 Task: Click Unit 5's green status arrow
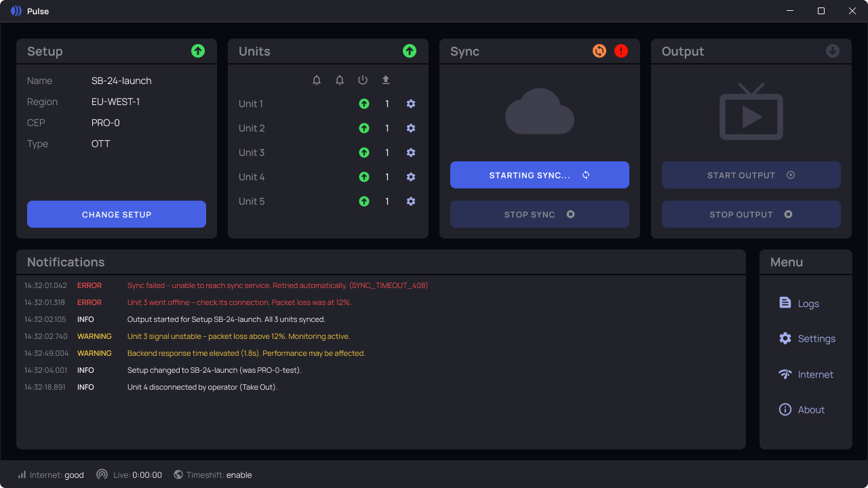(x=364, y=201)
